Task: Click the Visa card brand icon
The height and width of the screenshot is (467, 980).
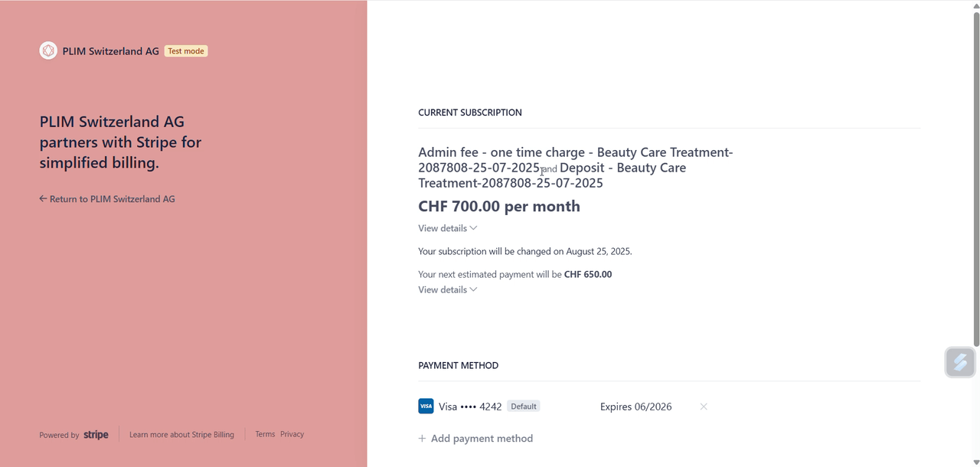Action: [x=426, y=407]
